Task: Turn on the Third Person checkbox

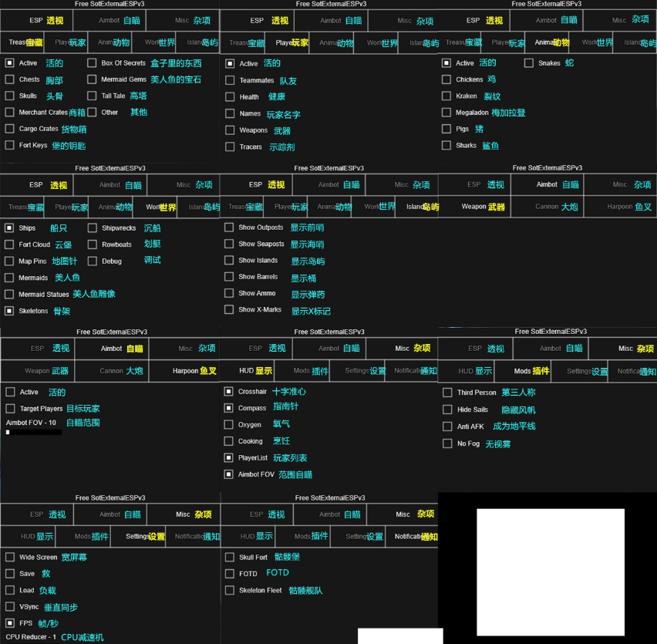Action: pos(447,393)
